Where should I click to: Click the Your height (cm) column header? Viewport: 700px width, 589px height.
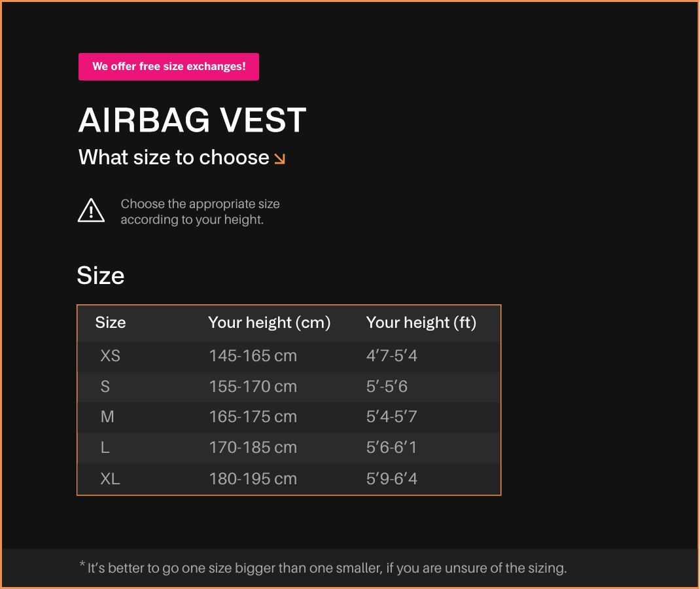(269, 323)
